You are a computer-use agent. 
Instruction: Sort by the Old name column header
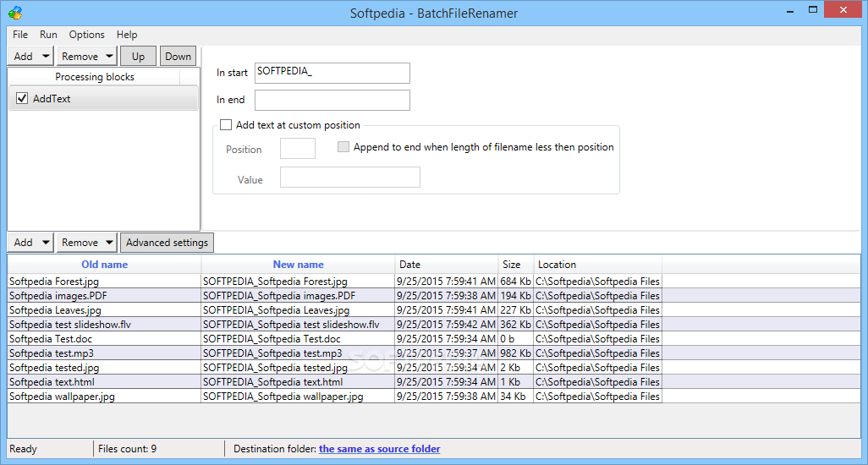(x=104, y=265)
